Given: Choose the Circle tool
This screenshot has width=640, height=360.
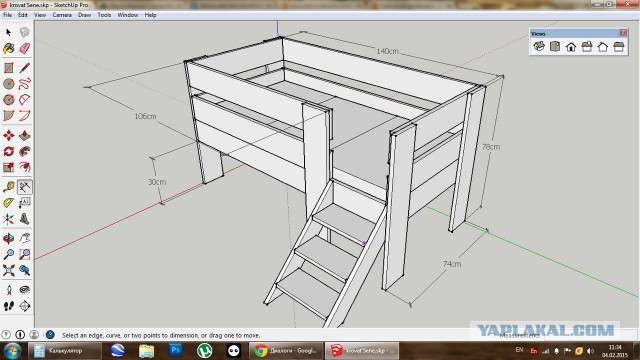Looking at the screenshot, I should tap(9, 84).
